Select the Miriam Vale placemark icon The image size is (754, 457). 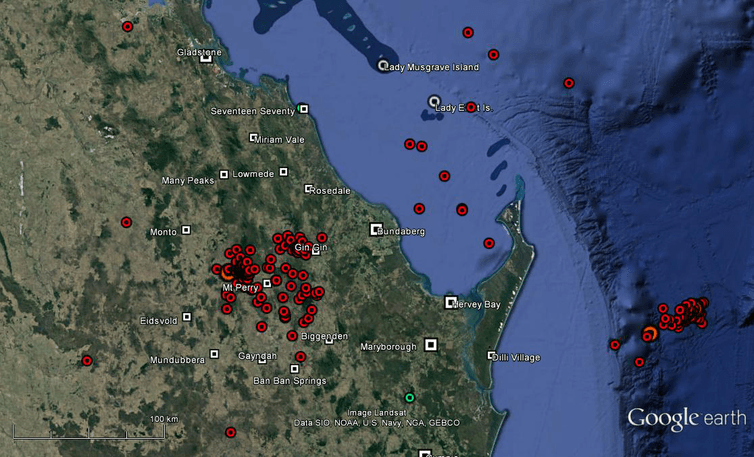pos(253,138)
